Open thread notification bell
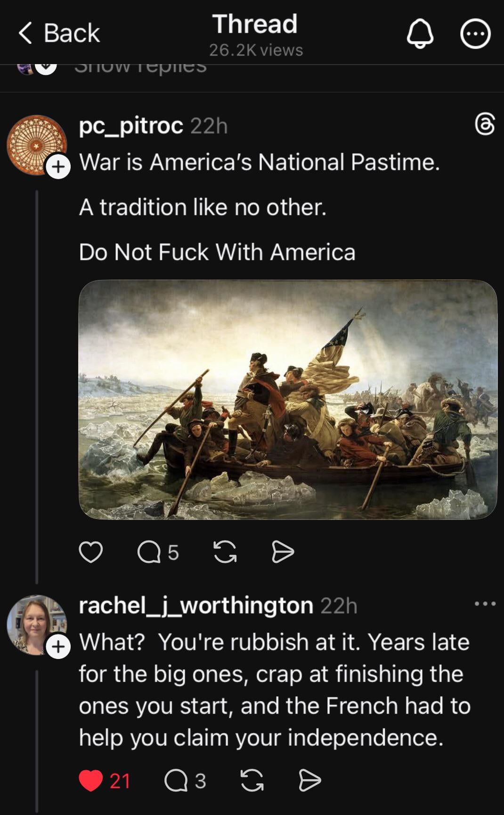 pyautogui.click(x=420, y=33)
